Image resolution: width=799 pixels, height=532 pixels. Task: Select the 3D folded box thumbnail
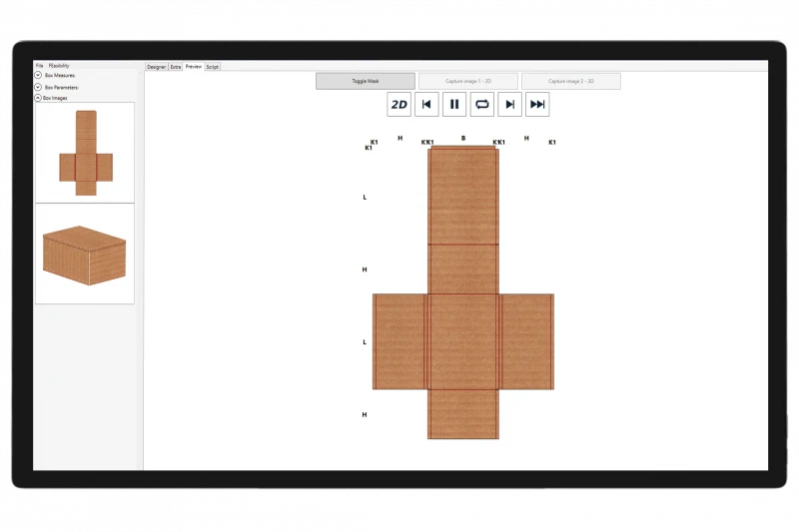tap(85, 255)
